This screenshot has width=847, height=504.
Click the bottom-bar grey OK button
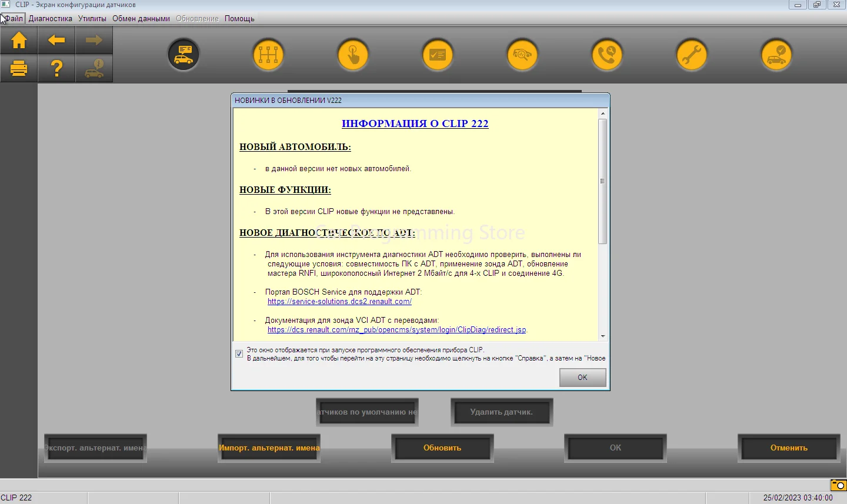tap(615, 448)
